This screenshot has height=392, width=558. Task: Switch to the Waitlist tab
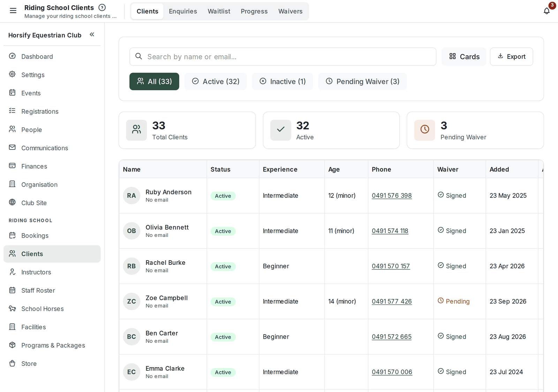[219, 11]
